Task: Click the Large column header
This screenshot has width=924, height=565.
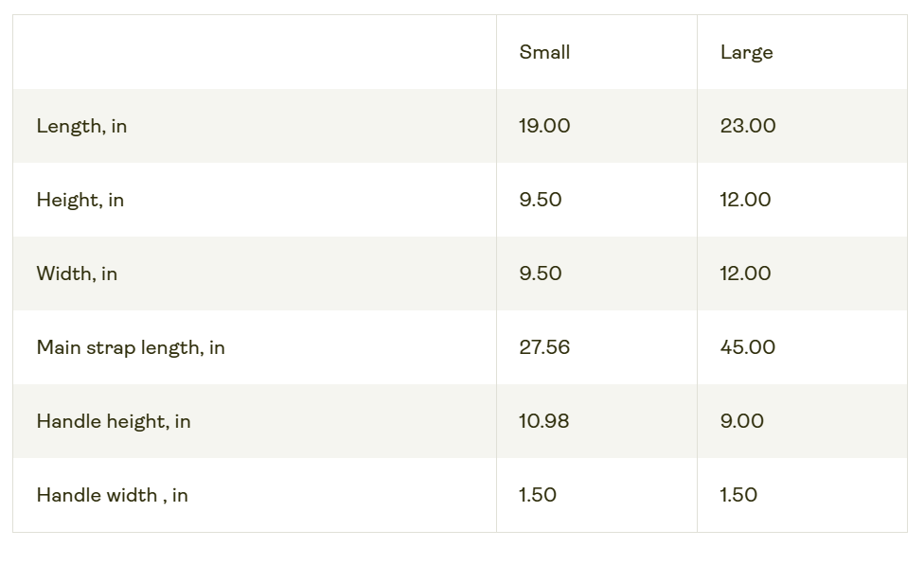Action: pyautogui.click(x=746, y=52)
